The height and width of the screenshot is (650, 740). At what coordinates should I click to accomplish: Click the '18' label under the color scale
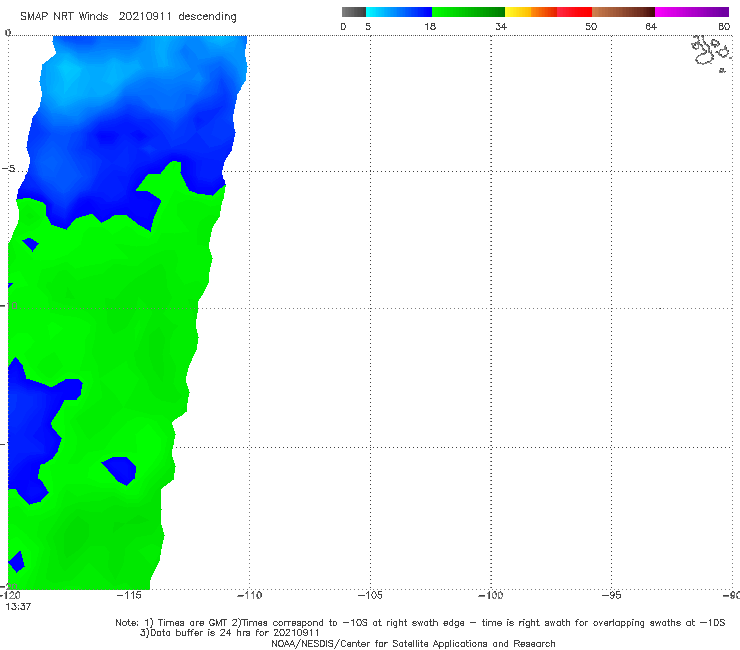(x=430, y=26)
